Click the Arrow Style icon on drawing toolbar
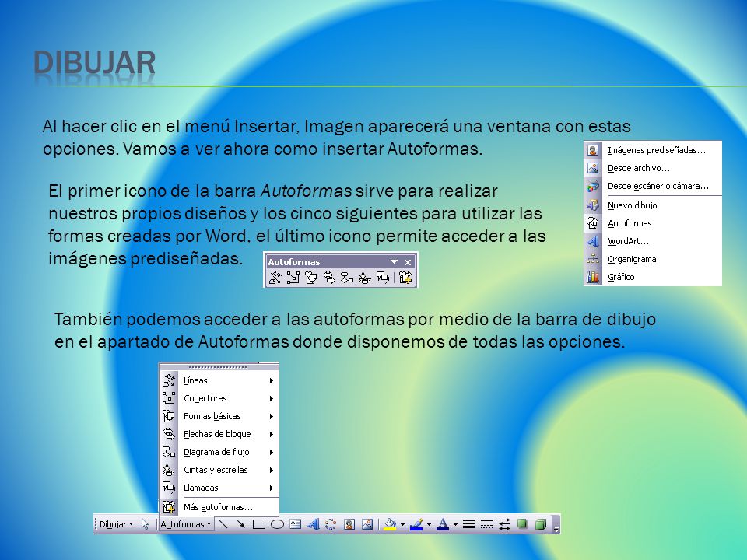Image resolution: width=747 pixels, height=560 pixels. tap(504, 524)
